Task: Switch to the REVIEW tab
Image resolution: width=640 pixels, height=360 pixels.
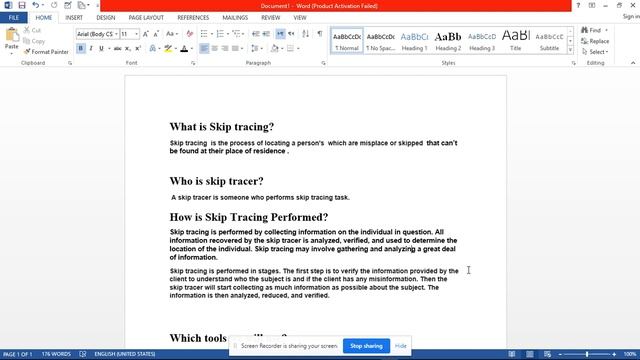Action: click(271, 18)
